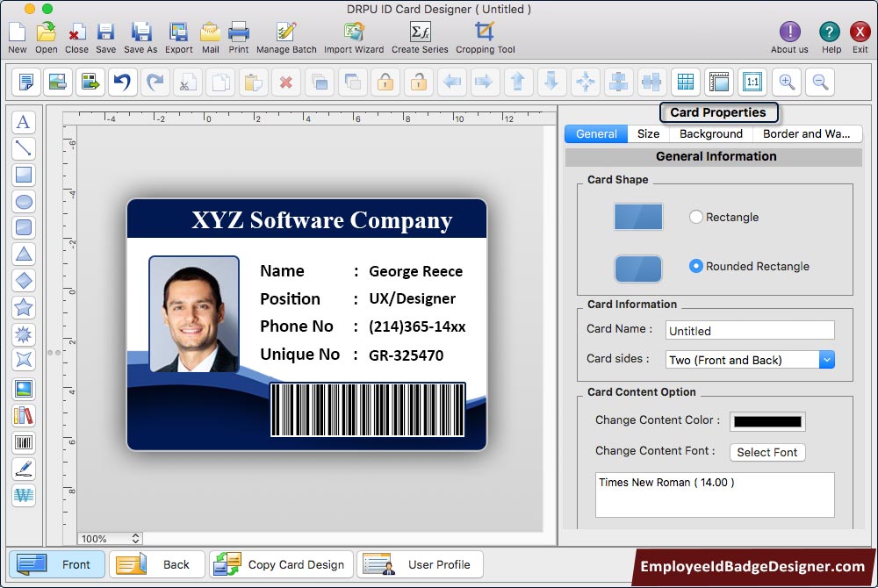Select the Diamond shape tool

[24, 280]
